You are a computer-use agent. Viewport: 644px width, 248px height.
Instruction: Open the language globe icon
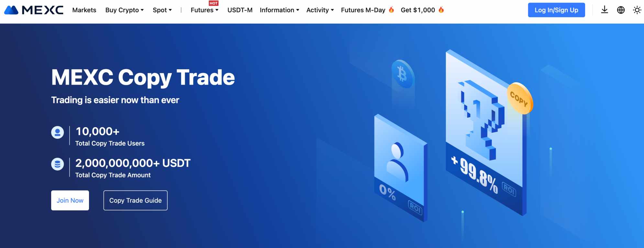(x=621, y=10)
